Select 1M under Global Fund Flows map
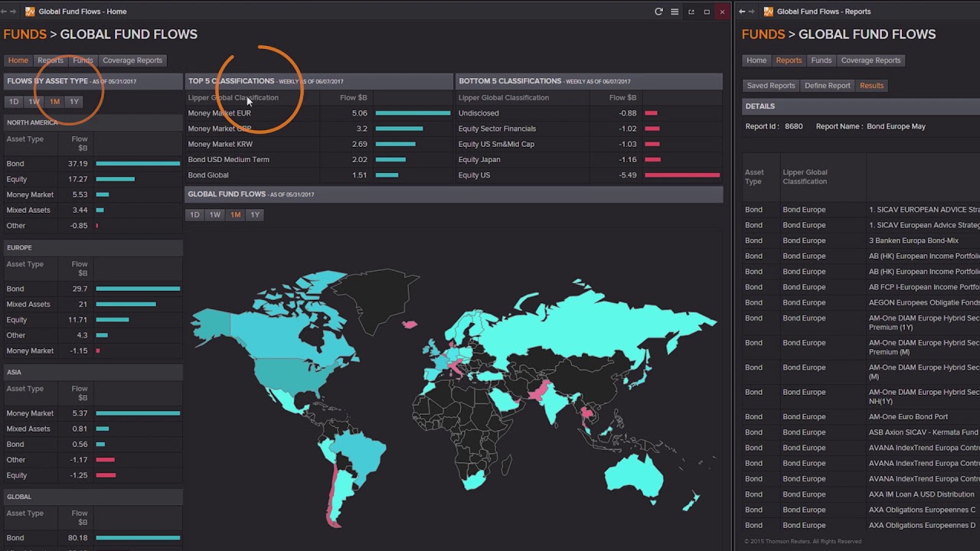 [235, 214]
